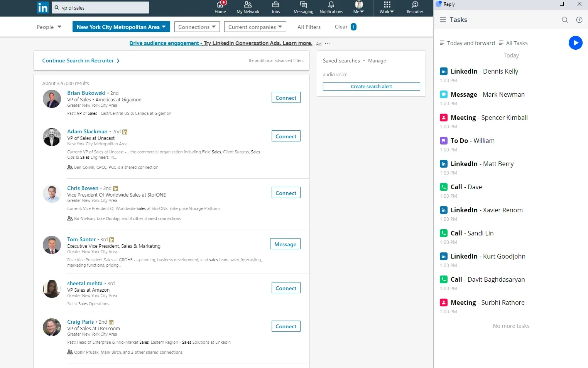
Task: Click the LinkedIn logo in the header
Action: pos(43,8)
